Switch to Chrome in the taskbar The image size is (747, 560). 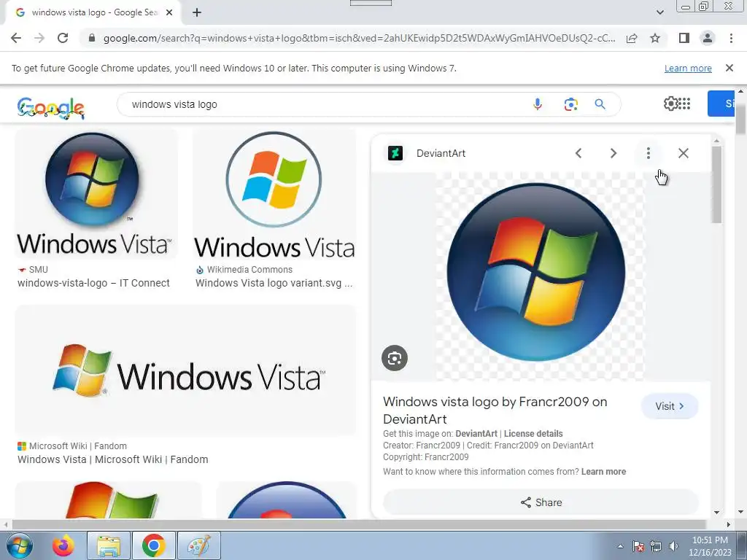pos(153,545)
